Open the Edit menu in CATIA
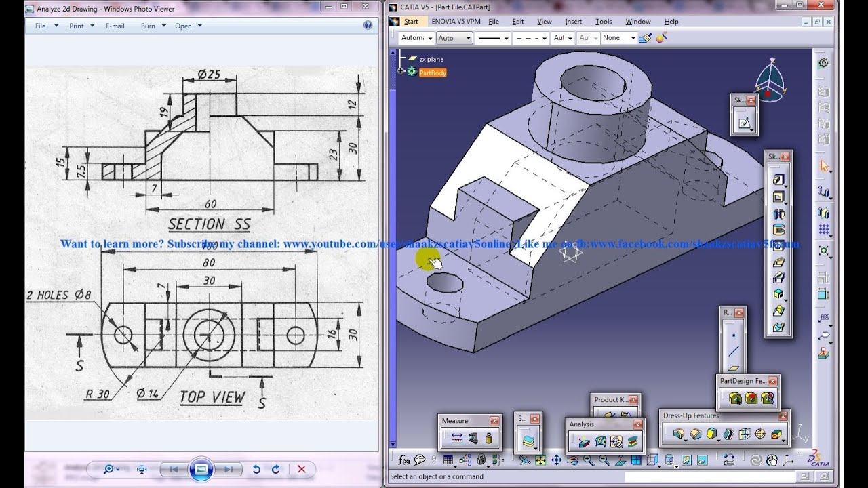 (518, 22)
